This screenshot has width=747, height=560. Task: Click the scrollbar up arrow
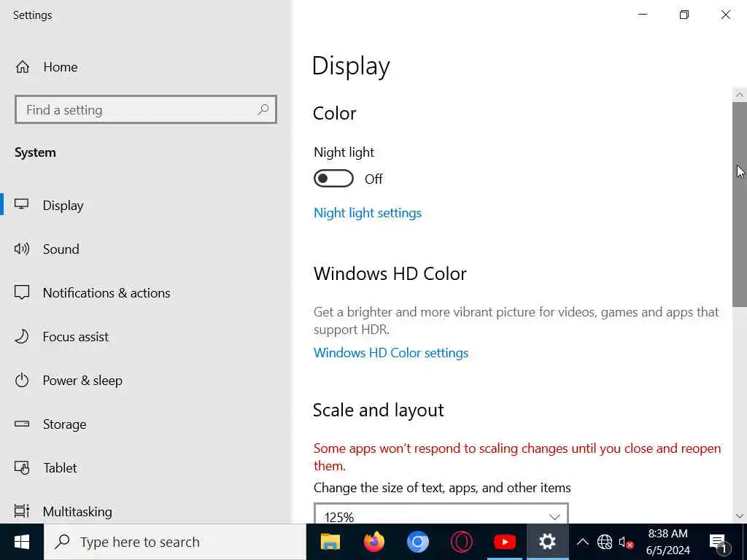point(740,95)
